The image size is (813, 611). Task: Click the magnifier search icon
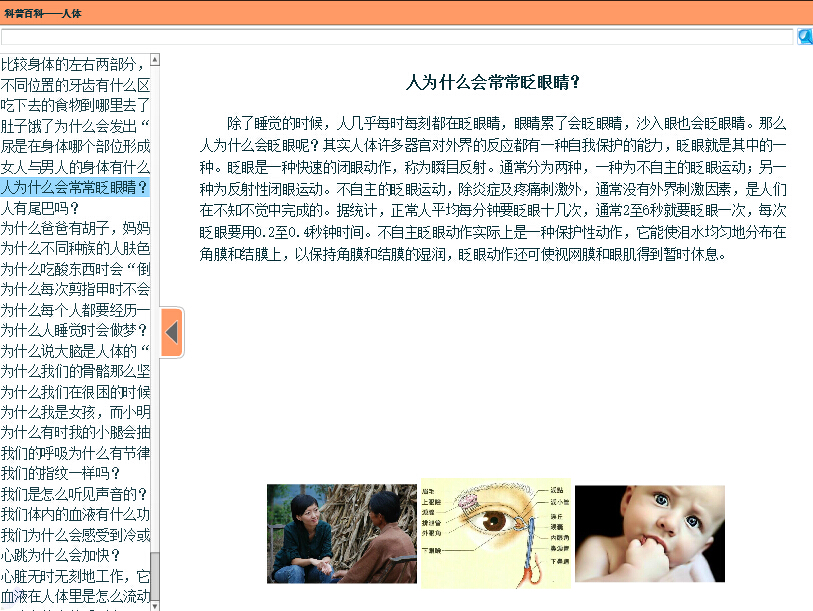click(804, 37)
